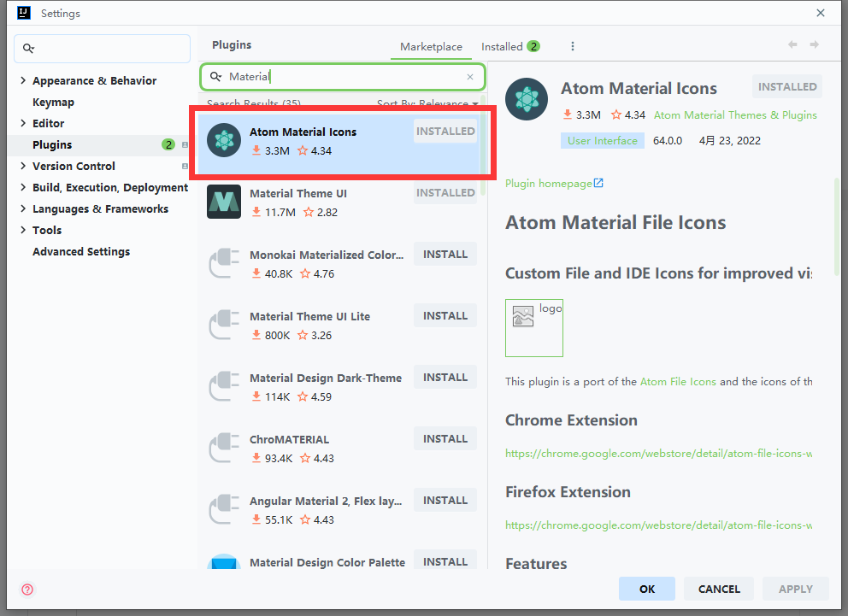
Task: Expand Languages & Frameworks node
Action: pyautogui.click(x=23, y=208)
